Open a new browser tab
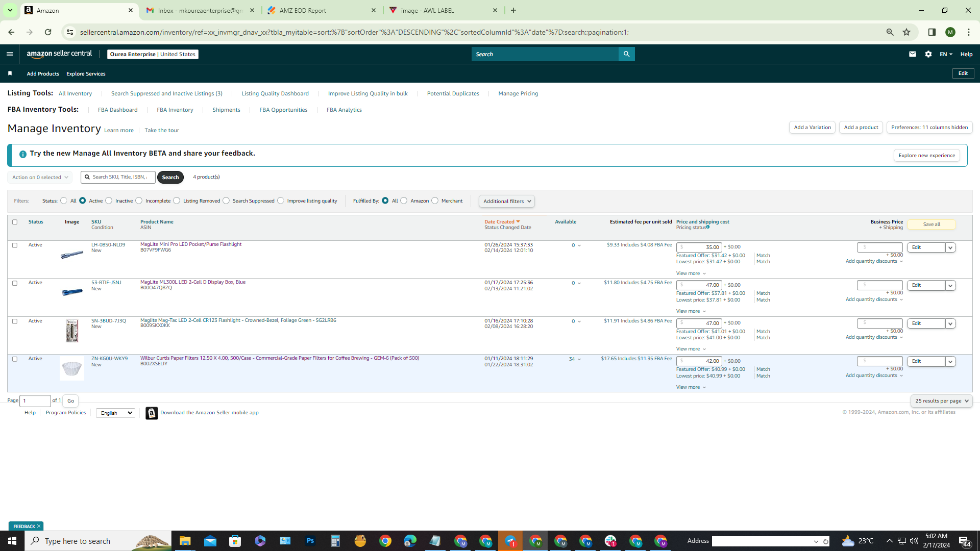Viewport: 980px width, 551px height. [x=513, y=10]
